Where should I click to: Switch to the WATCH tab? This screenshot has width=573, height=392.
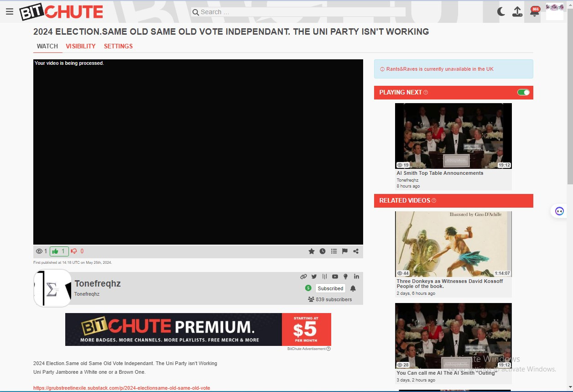click(x=47, y=46)
